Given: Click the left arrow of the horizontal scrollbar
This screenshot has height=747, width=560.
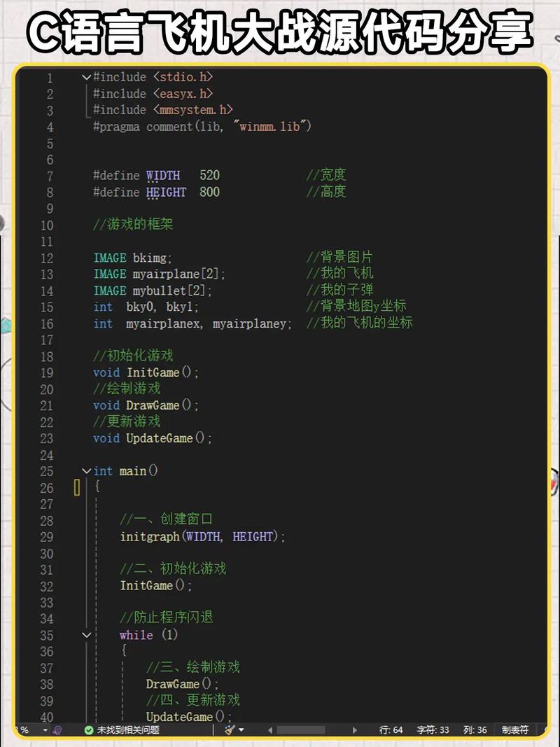Looking at the screenshot, I should (270, 730).
